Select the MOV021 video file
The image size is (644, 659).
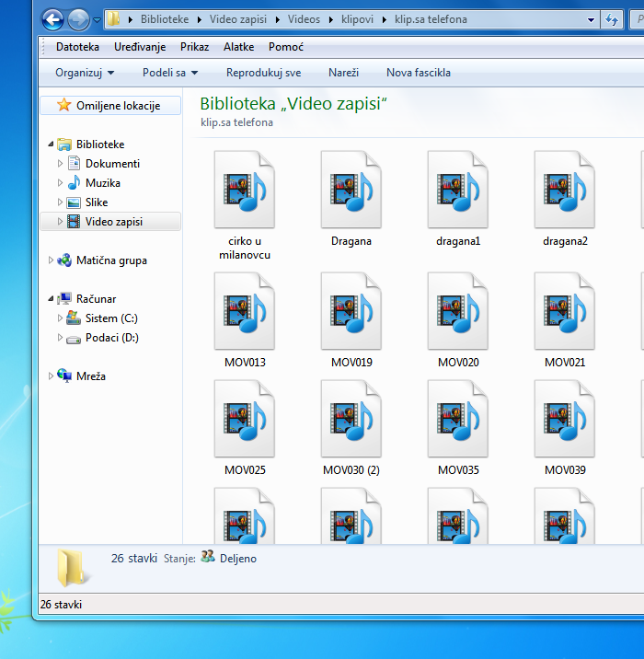(x=565, y=320)
